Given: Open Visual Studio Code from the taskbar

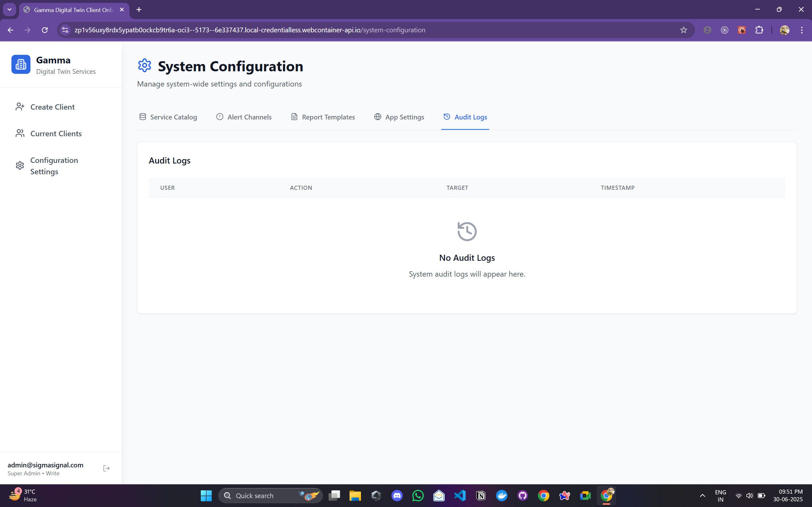Looking at the screenshot, I should coord(460,496).
